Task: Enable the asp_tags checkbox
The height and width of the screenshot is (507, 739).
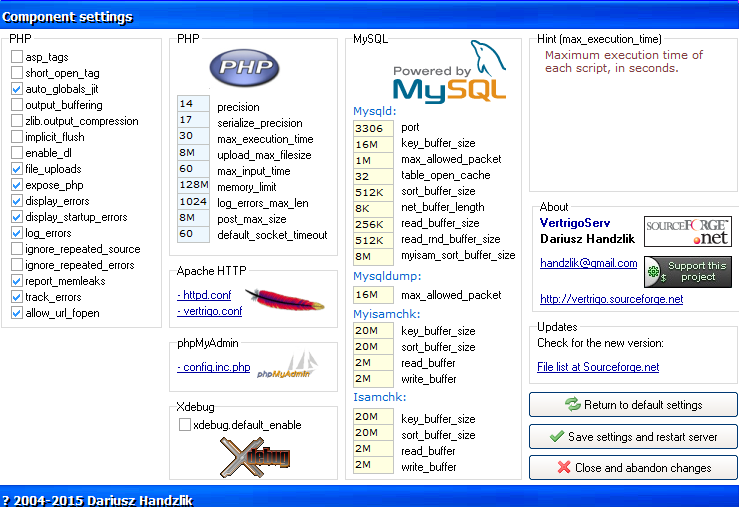Action: 17,57
